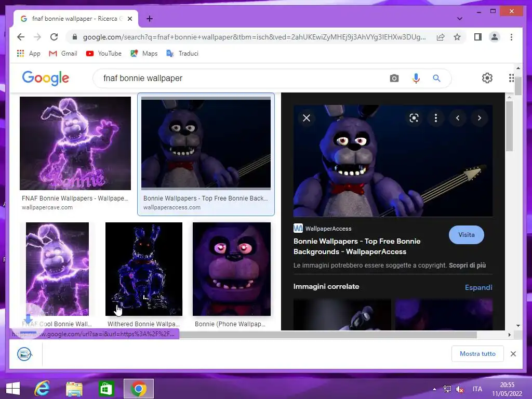Image resolution: width=532 pixels, height=399 pixels.
Task: Open Maps bookmark
Action: tap(144, 54)
